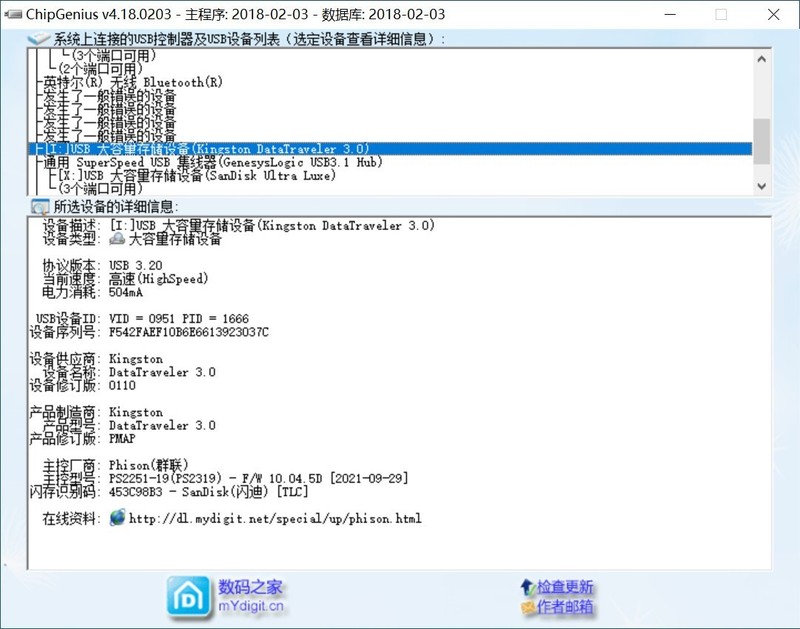Click device revision 0110 value
Image resolution: width=800 pixels, height=629 pixels.
point(122,386)
